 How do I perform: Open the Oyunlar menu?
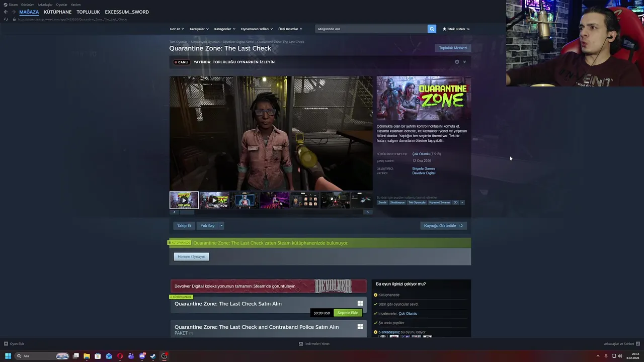click(62, 5)
